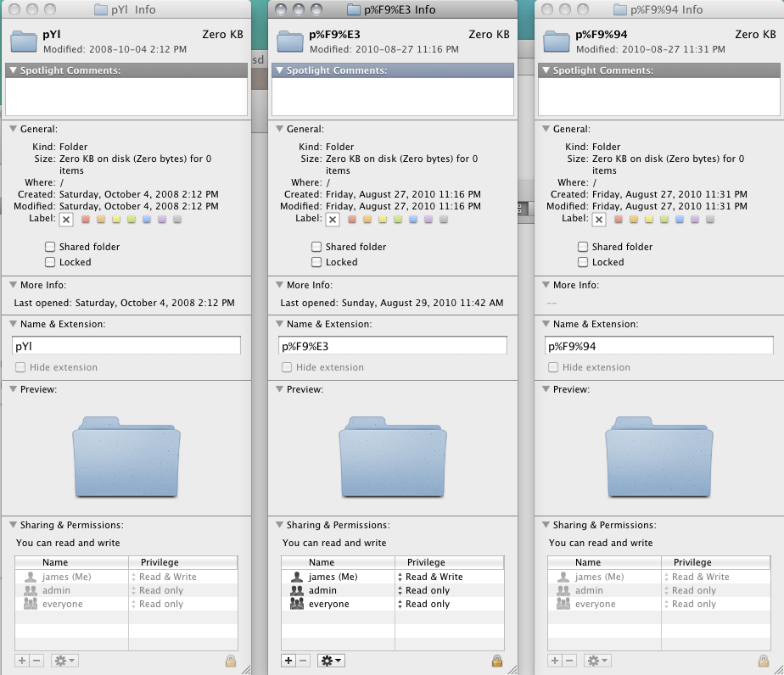The width and height of the screenshot is (784, 675).
Task: Click Spotlight Comments text area in pYI Info
Action: [x=126, y=97]
